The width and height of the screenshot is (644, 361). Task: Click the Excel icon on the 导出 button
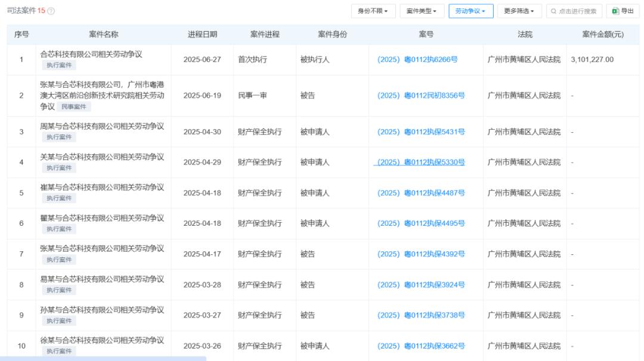(x=614, y=11)
